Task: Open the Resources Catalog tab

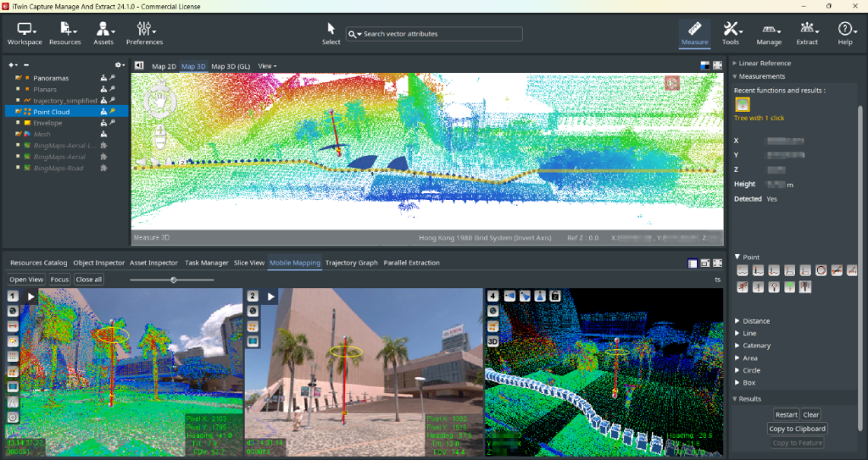Action: point(38,263)
